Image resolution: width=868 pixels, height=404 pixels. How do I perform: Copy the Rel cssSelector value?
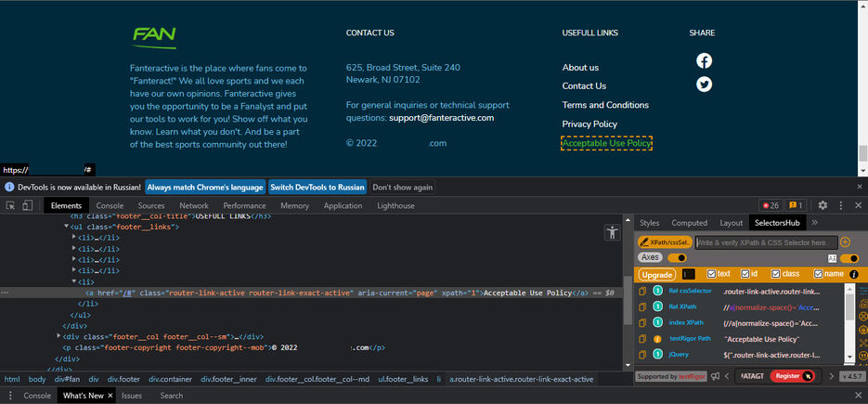click(x=642, y=292)
